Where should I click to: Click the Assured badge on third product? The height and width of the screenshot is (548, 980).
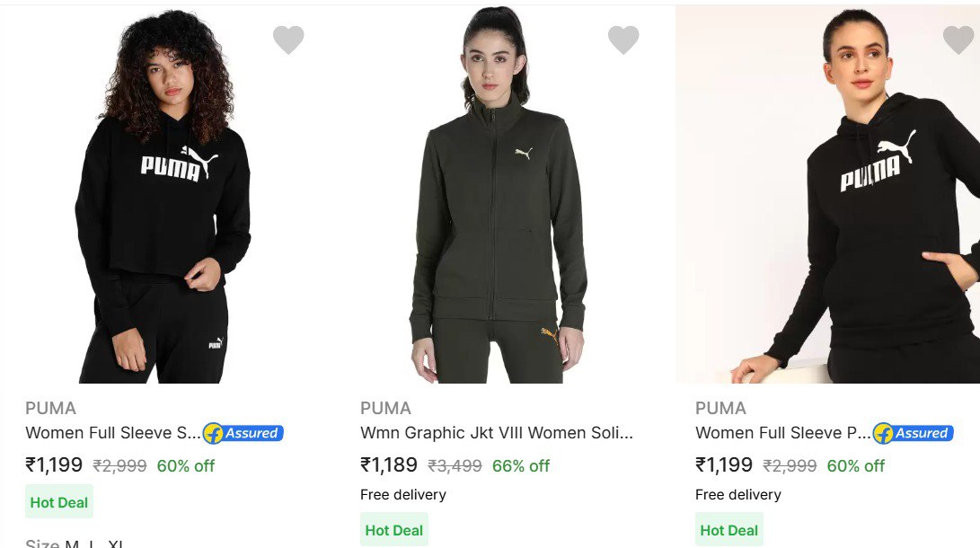(914, 433)
